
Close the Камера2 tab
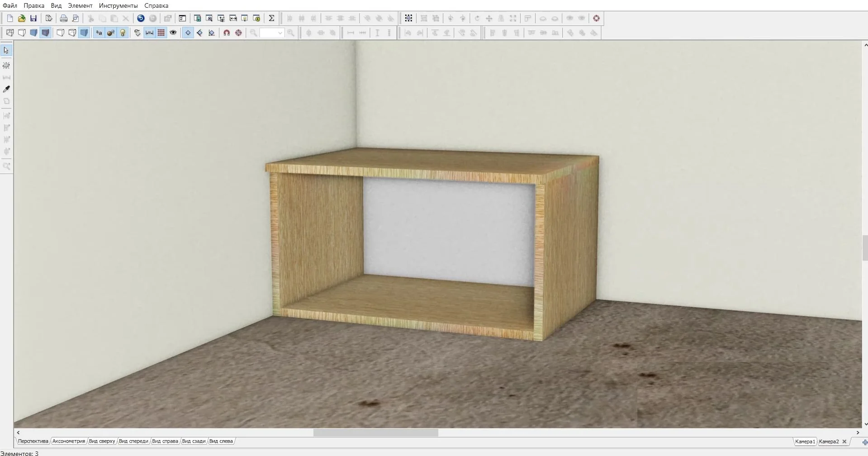(844, 442)
